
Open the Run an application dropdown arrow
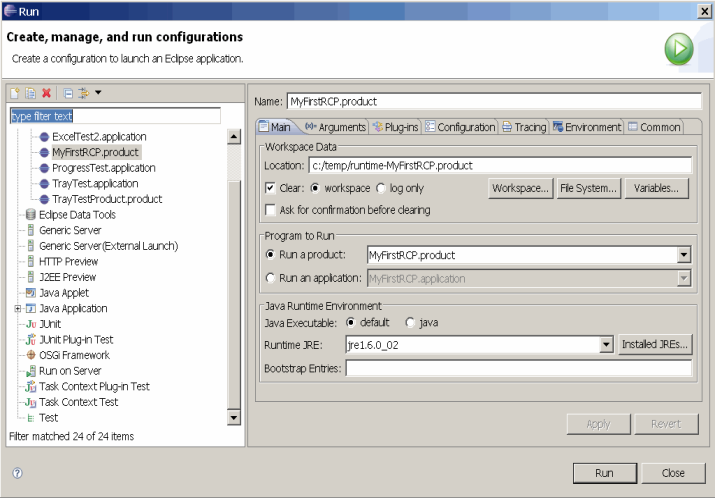(x=684, y=278)
